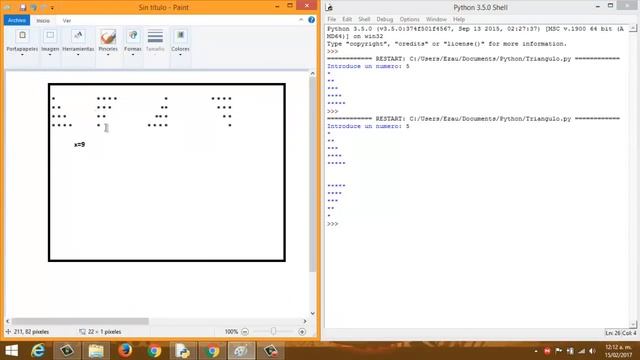Click the network signal icon in the system tray
The width and height of the screenshot is (640, 360).
pos(581,351)
